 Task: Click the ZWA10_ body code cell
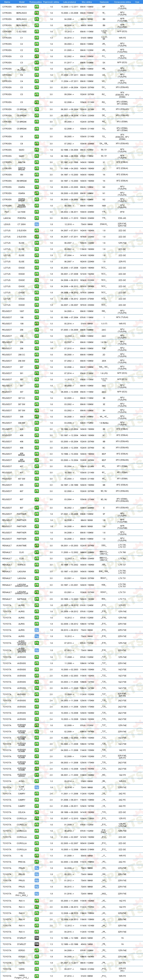tap(104, 225)
